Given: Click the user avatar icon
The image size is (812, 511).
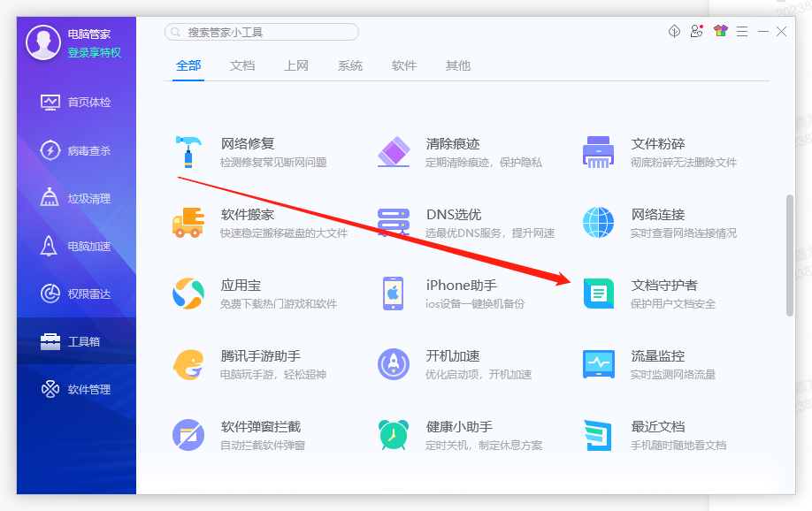Looking at the screenshot, I should coord(43,42).
